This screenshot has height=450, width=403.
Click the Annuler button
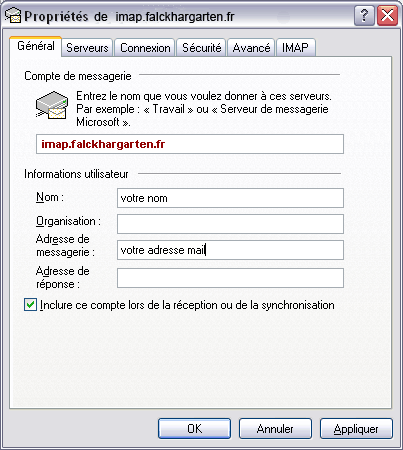click(x=275, y=429)
